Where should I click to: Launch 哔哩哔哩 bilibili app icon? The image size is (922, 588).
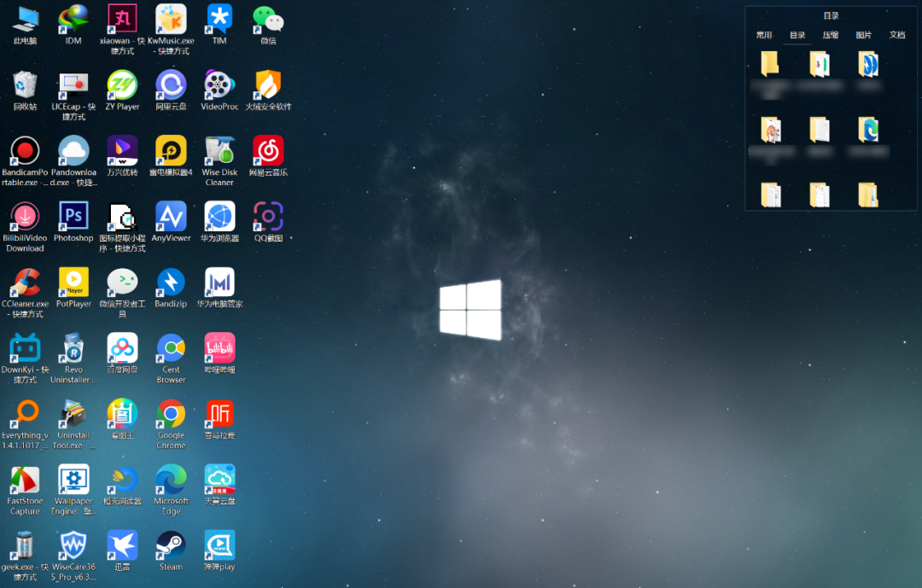219,349
